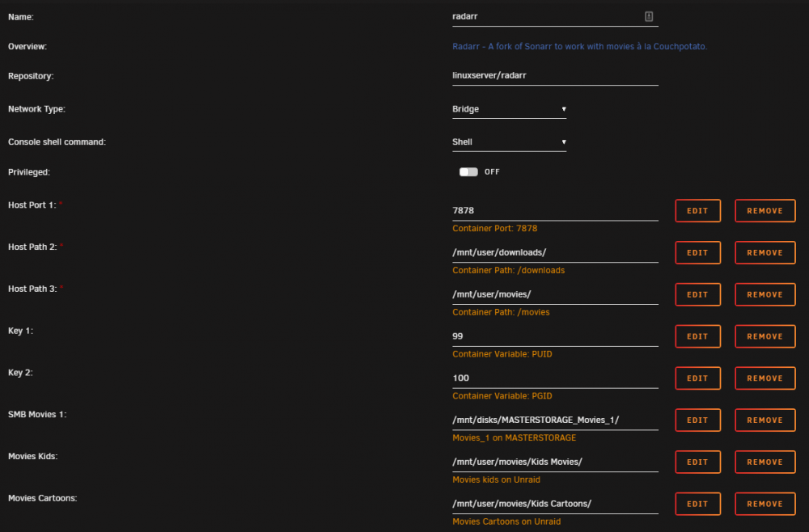Toggle the Privileged switch on
This screenshot has height=532, width=809.
468,171
